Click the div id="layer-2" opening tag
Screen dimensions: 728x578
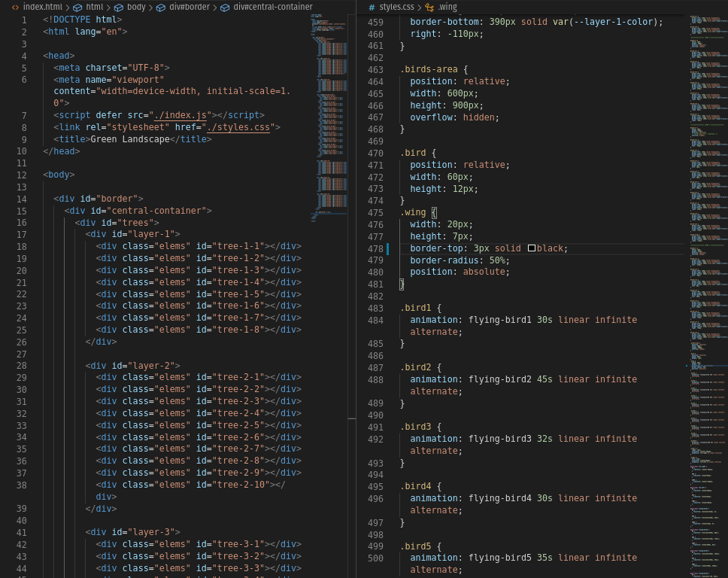coord(133,366)
